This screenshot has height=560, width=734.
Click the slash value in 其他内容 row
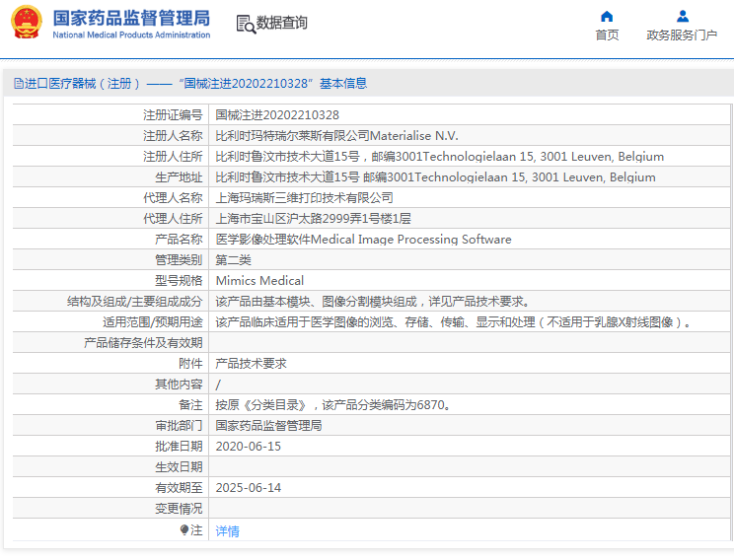[x=218, y=385]
